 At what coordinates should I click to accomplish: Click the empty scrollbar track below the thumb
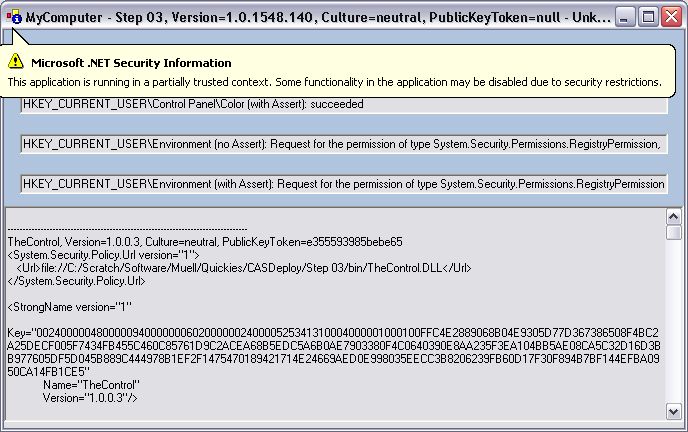pyautogui.click(x=674, y=320)
